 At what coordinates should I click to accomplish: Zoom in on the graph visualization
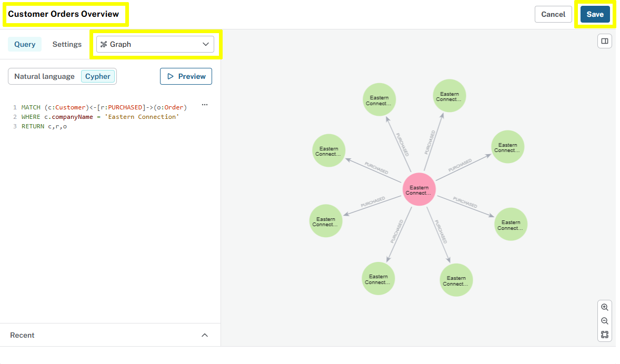tap(604, 307)
